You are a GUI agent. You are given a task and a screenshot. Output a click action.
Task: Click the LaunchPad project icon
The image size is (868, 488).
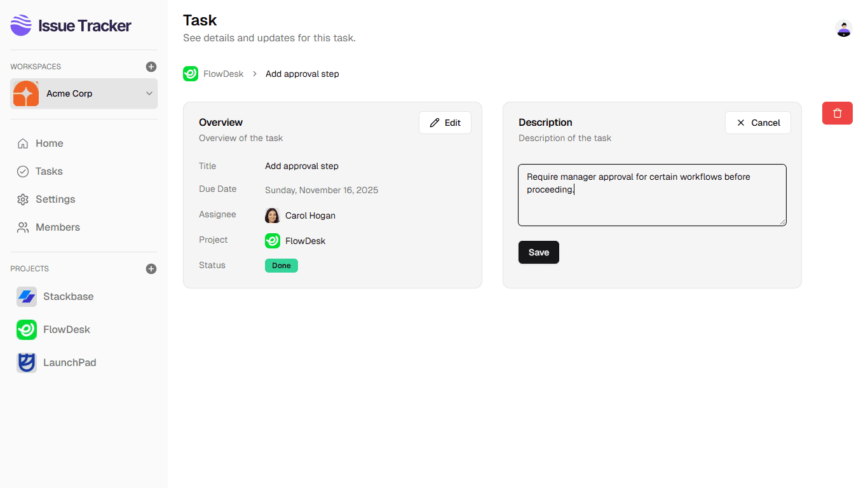pyautogui.click(x=26, y=362)
